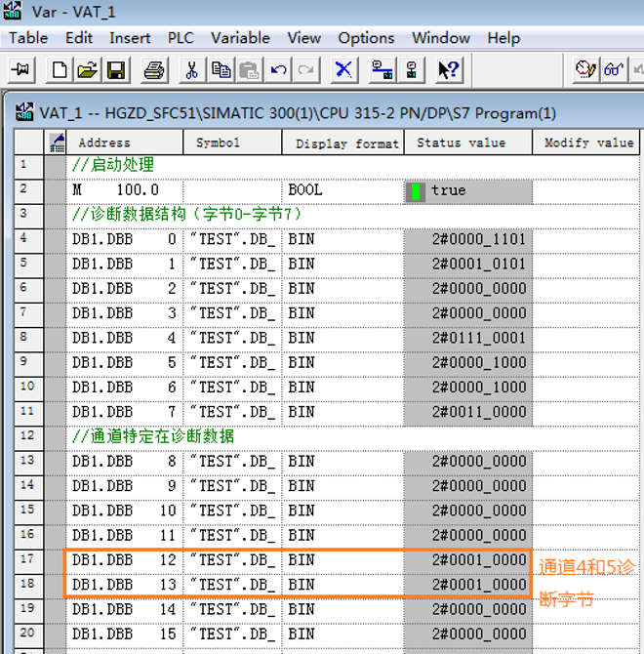The width and height of the screenshot is (644, 654).
Task: Activate the context help pointer
Action: tap(449, 69)
